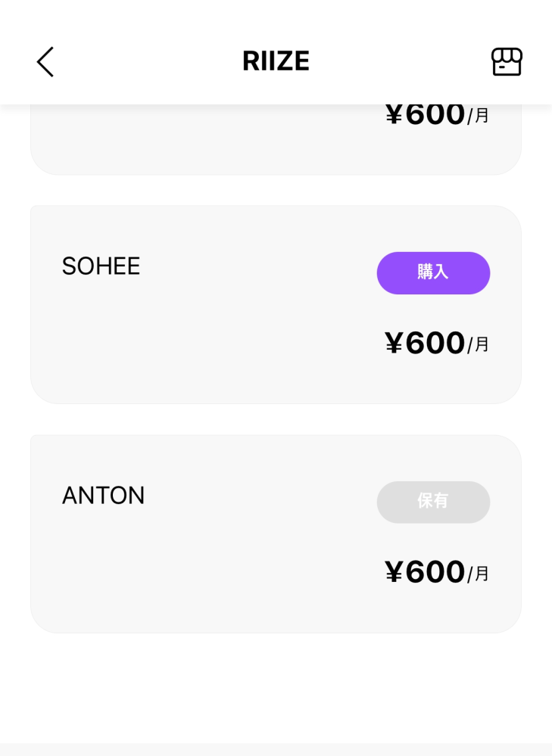Go back using the left arrow

(45, 61)
